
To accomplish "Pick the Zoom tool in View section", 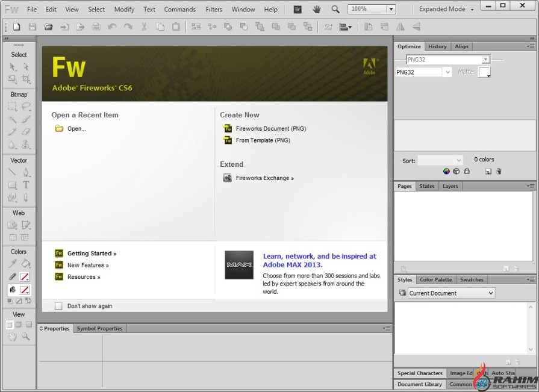I will [x=26, y=337].
